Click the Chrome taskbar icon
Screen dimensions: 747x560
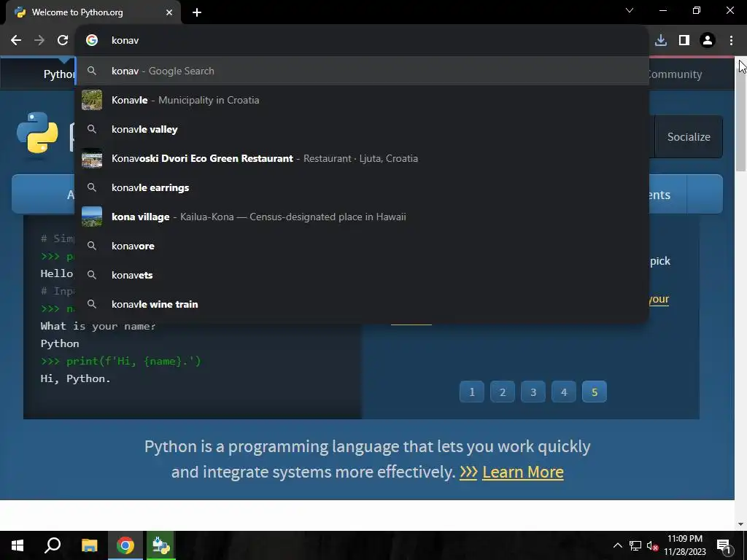pyautogui.click(x=125, y=545)
